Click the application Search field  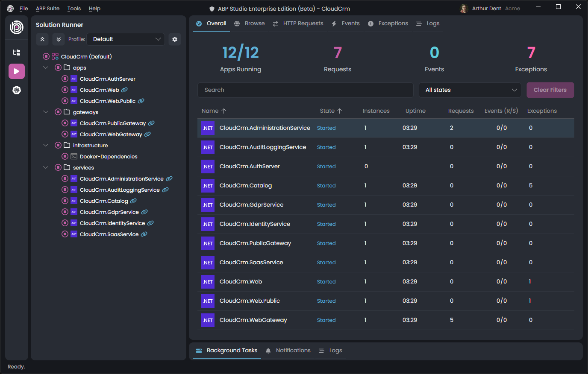coord(305,90)
